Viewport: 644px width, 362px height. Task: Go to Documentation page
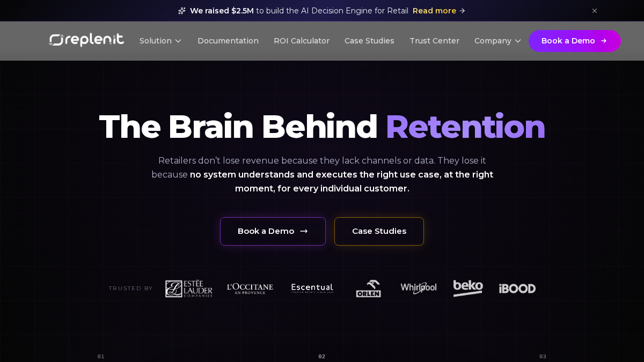pos(228,41)
